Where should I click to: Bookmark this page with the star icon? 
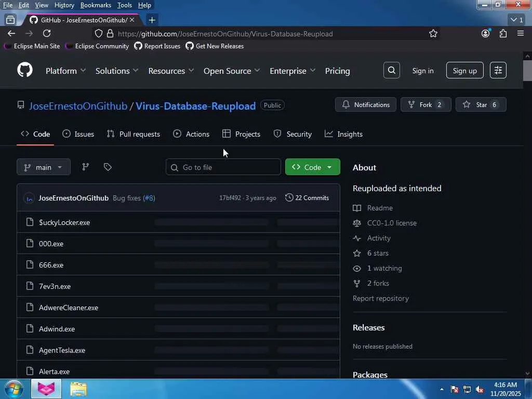click(x=433, y=34)
